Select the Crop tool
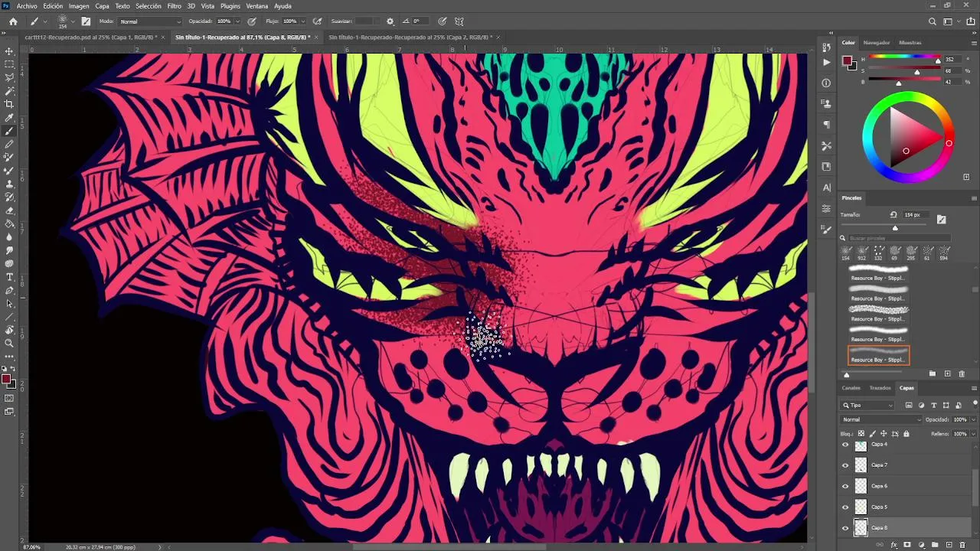Image resolution: width=980 pixels, height=551 pixels. [x=9, y=104]
